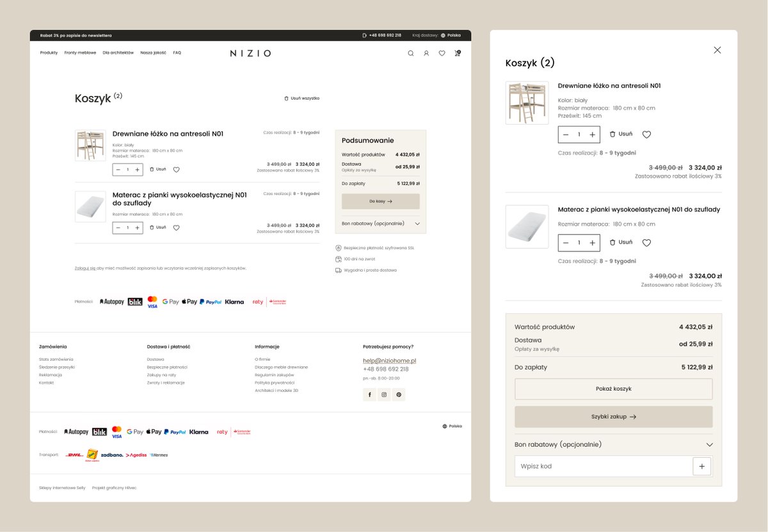The width and height of the screenshot is (768, 532).
Task: Open help@niziohome.pl email link
Action: coord(390,361)
